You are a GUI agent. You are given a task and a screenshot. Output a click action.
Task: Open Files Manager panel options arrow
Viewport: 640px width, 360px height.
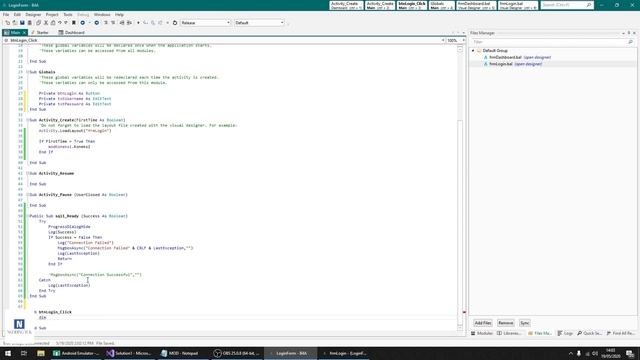(x=623, y=33)
